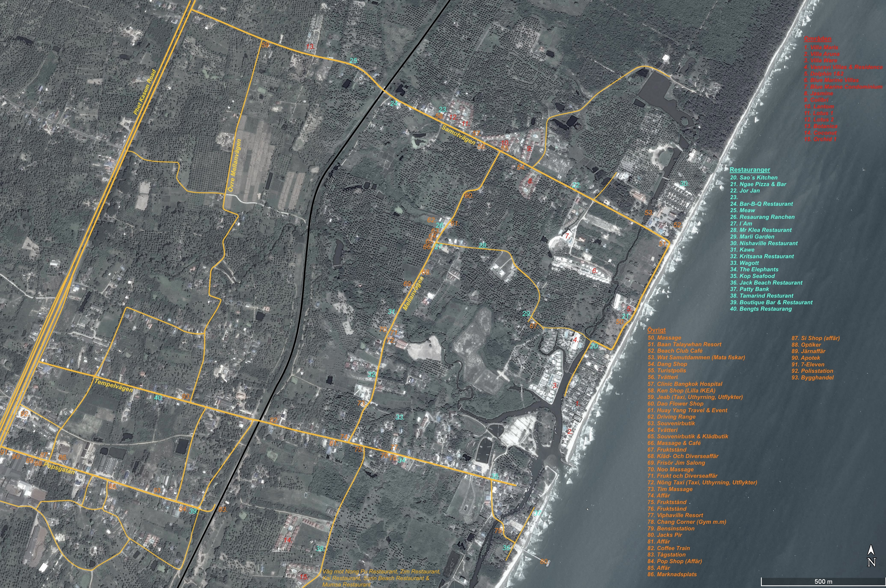The width and height of the screenshot is (886, 588).
Task: Select the Övrigt legend heading
Action: click(656, 330)
